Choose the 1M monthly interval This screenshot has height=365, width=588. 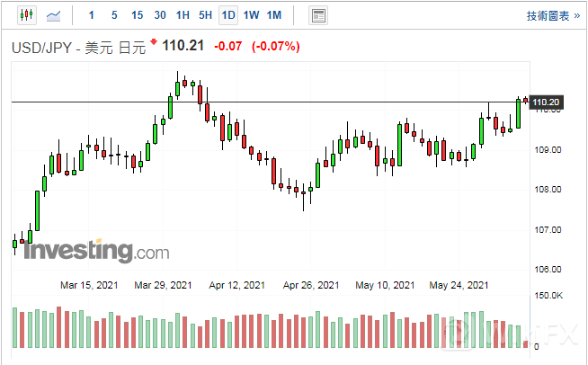click(274, 15)
